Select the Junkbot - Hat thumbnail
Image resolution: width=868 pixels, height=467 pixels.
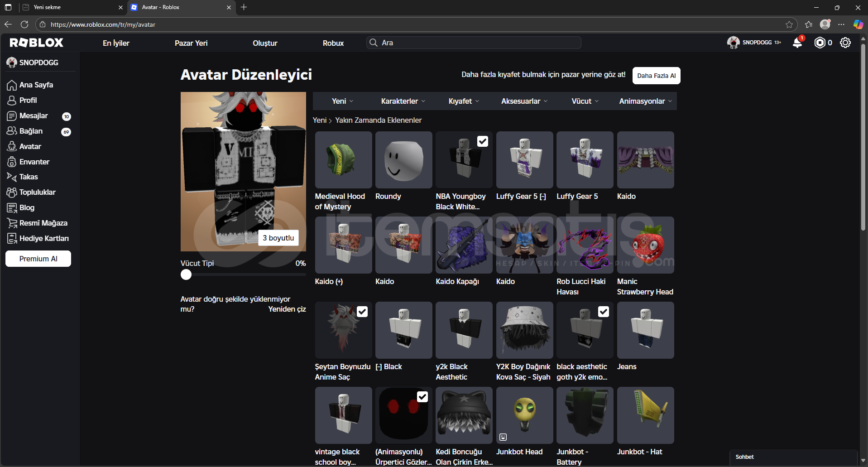[x=645, y=415]
